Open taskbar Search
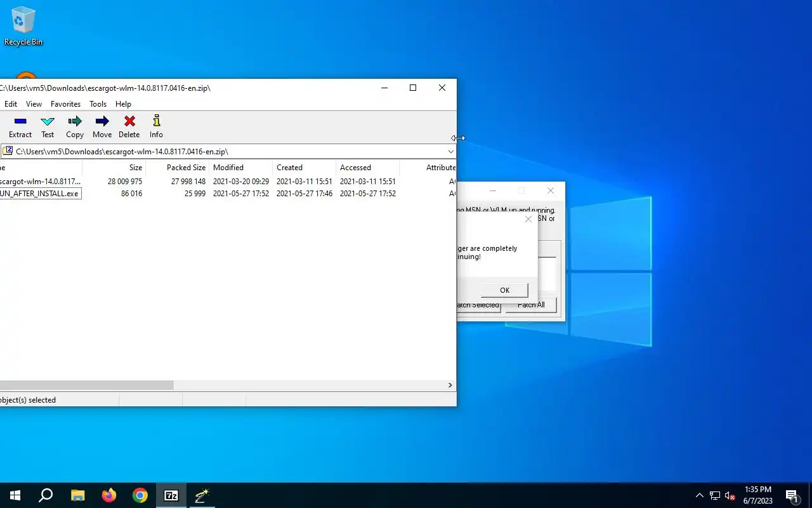 [x=46, y=495]
